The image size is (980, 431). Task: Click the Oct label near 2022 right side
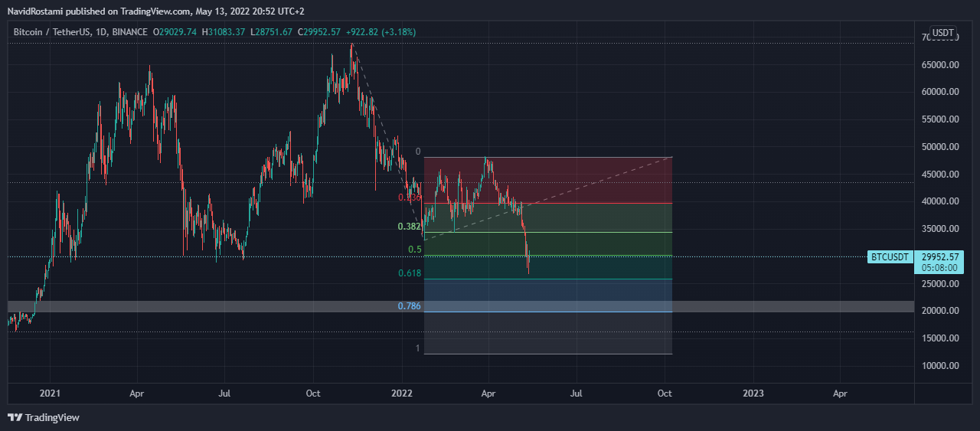[665, 393]
